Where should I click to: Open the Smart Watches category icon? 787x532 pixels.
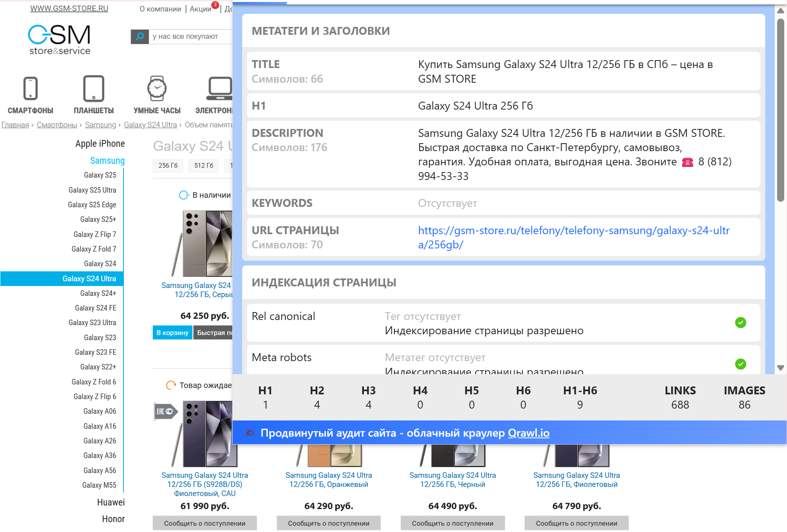click(157, 88)
